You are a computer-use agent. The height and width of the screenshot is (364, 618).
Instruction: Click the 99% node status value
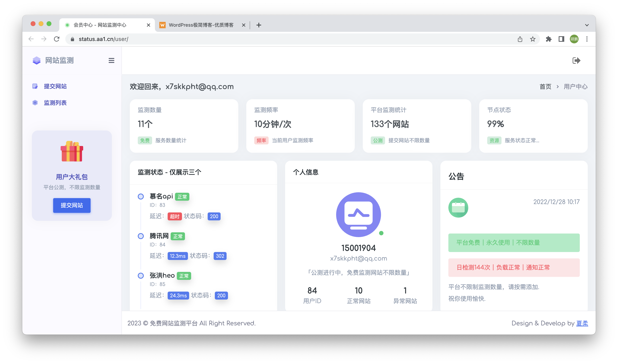tap(495, 124)
